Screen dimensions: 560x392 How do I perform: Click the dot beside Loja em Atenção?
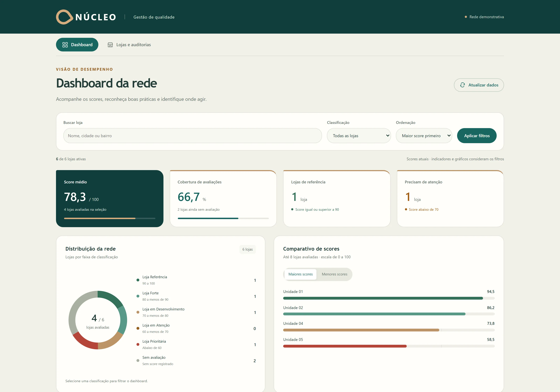click(138, 328)
